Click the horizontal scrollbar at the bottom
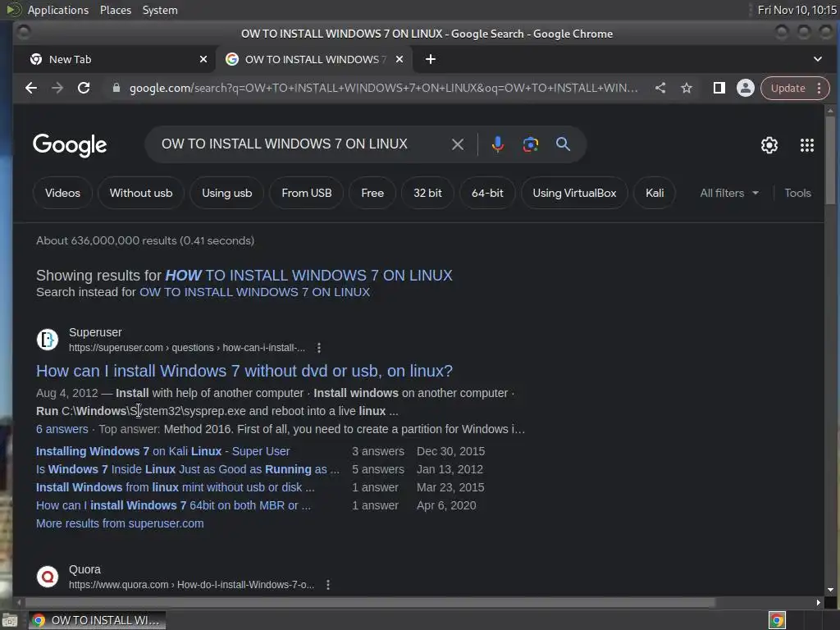This screenshot has height=630, width=840. coord(368,603)
